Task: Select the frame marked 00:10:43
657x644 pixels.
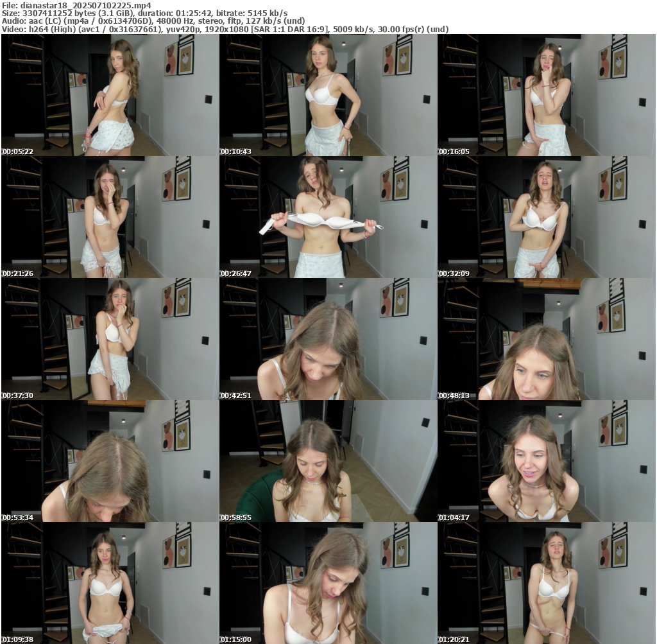Action: tap(328, 95)
